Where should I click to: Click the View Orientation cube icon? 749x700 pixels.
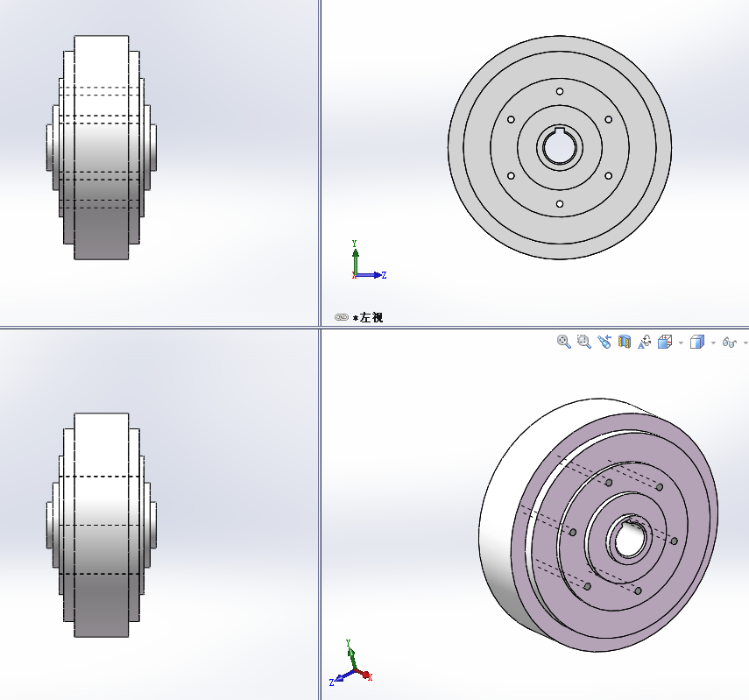pyautogui.click(x=665, y=342)
